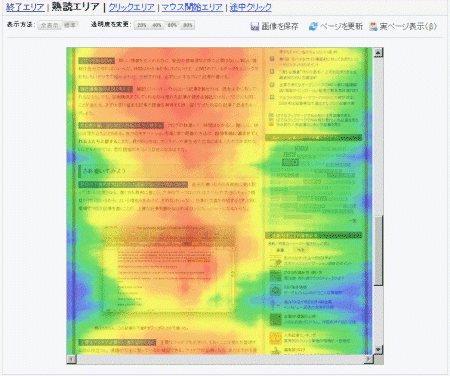Set transparency to 80%

click(187, 25)
